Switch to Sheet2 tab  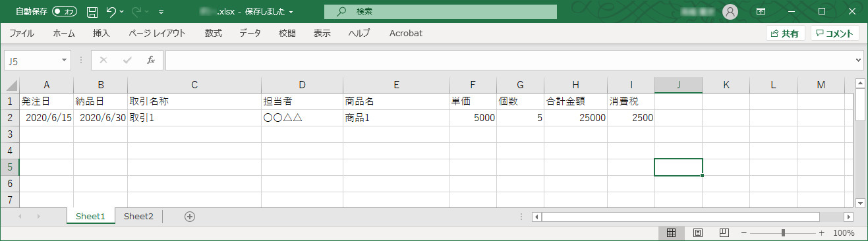pos(138,216)
